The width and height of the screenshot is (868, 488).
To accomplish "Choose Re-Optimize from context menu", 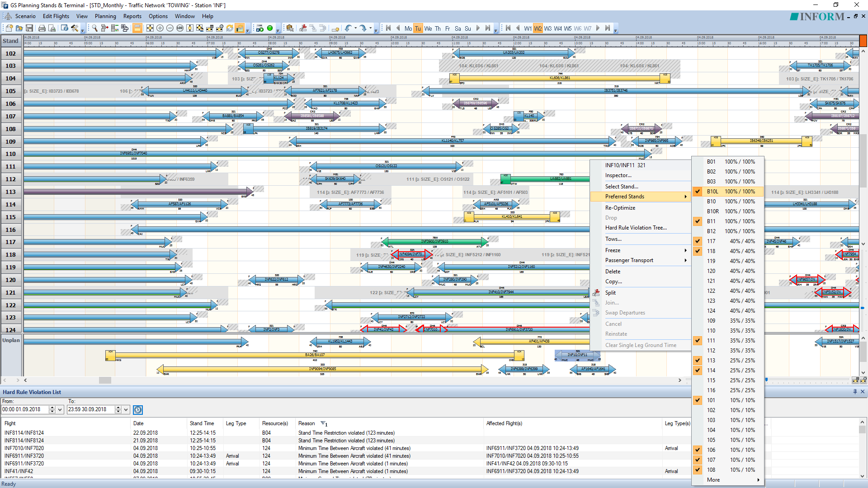I will click(x=620, y=208).
